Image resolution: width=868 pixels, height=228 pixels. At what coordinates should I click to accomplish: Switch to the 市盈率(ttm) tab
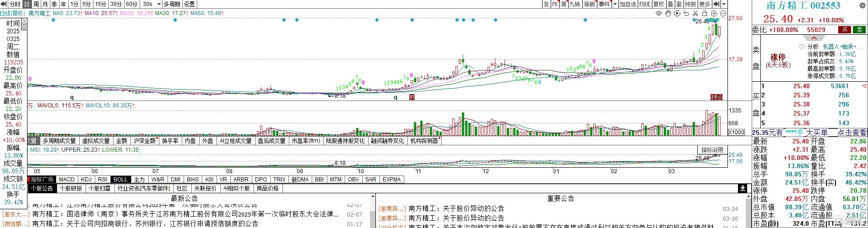coord(306,141)
